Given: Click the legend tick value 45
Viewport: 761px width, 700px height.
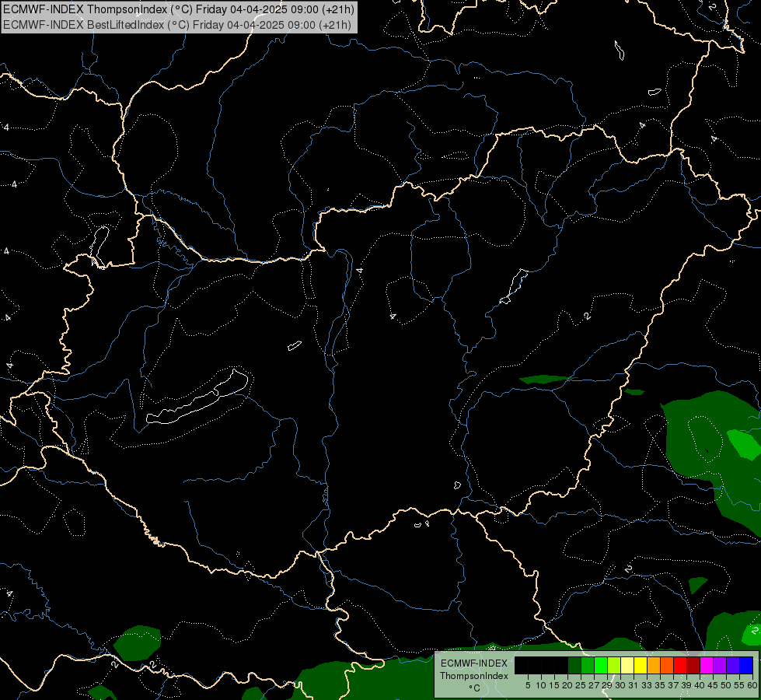Looking at the screenshot, I should point(713,685).
